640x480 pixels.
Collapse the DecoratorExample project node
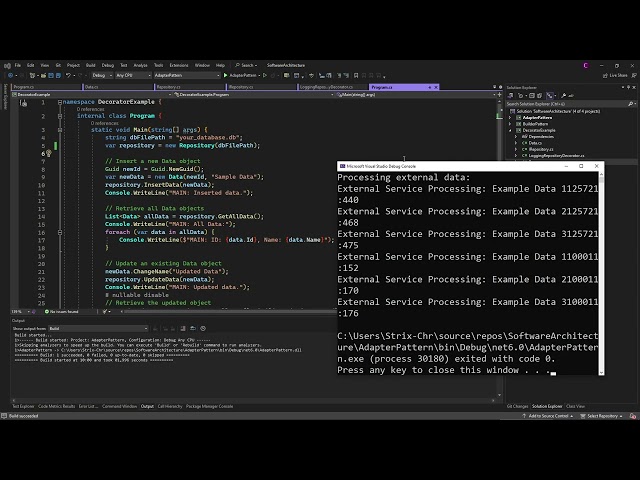(x=510, y=131)
